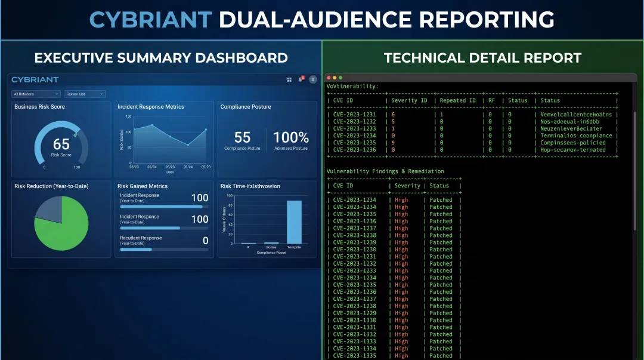The height and width of the screenshot is (360, 644).
Task: Select the 'Incident Response Metrics' card title
Action: 151,106
